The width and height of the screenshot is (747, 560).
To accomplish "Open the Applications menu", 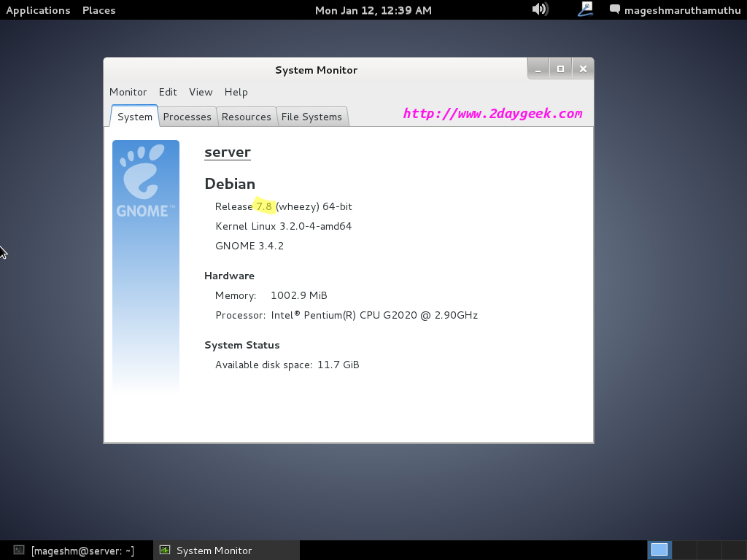I will [38, 10].
